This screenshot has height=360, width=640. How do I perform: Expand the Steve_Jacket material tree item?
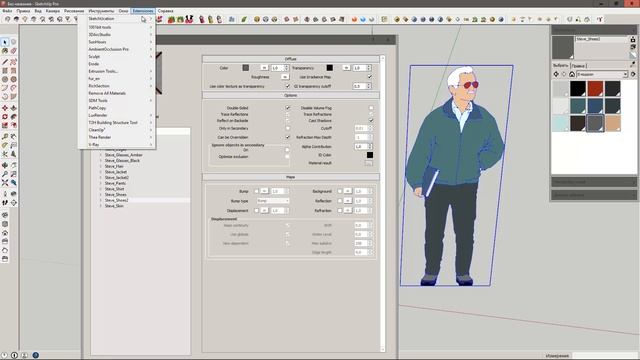click(100, 172)
